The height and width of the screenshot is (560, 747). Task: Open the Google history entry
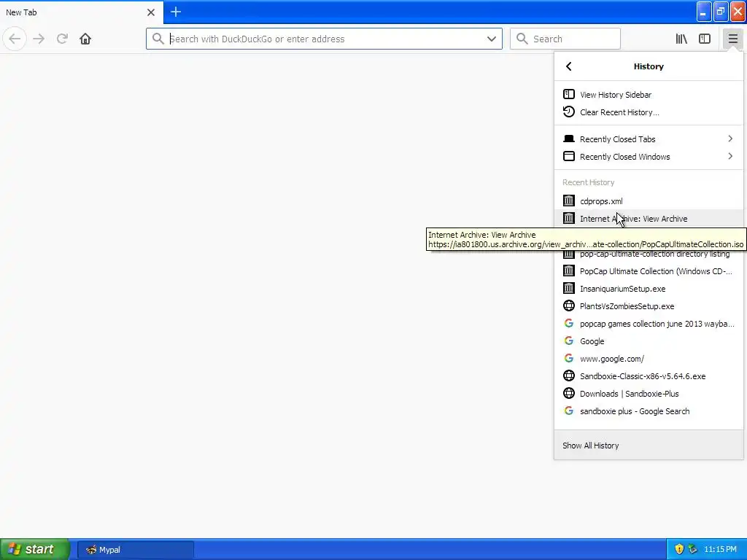pyautogui.click(x=649, y=341)
